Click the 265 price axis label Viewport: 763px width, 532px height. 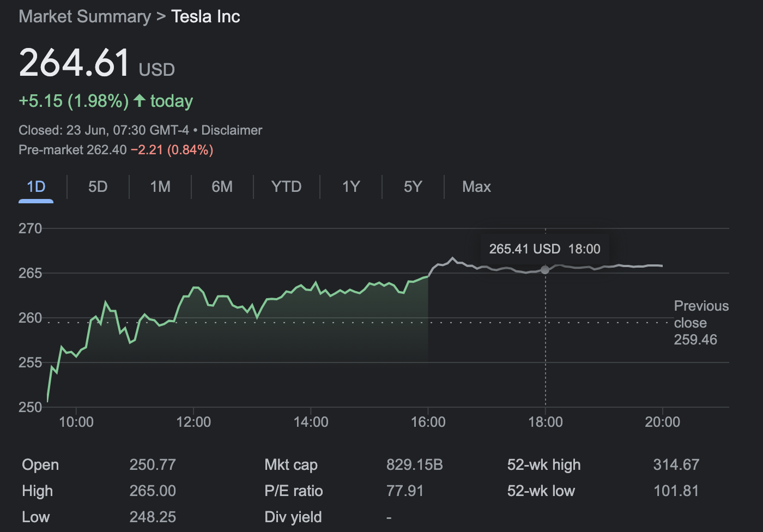(31, 273)
